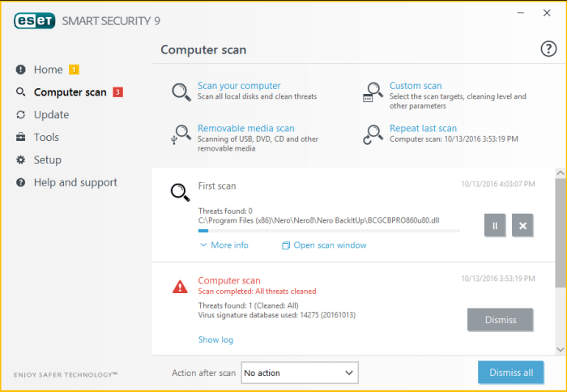The image size is (567, 392).
Task: Expand More info for First scan
Action: click(224, 245)
